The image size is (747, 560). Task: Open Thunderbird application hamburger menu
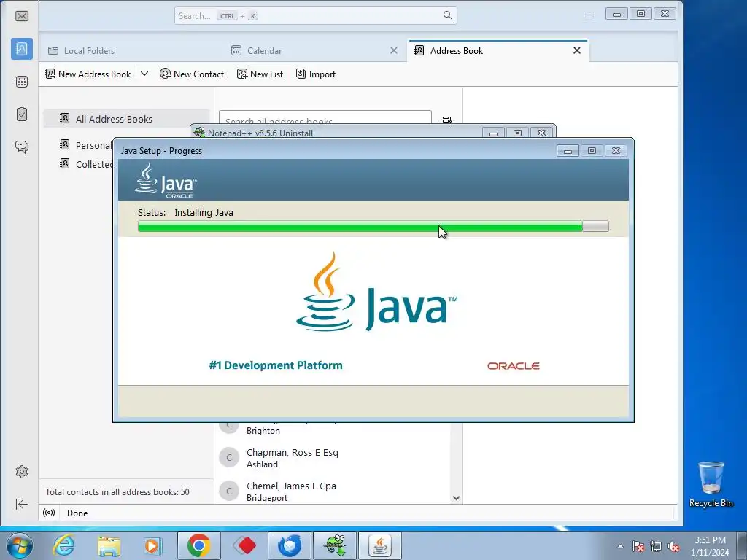coord(589,15)
